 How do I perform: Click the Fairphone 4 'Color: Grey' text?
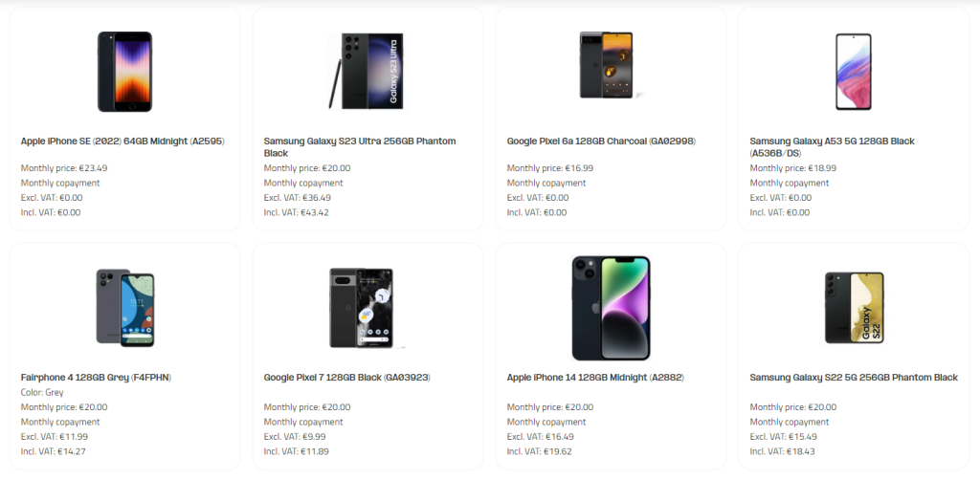[x=44, y=392]
